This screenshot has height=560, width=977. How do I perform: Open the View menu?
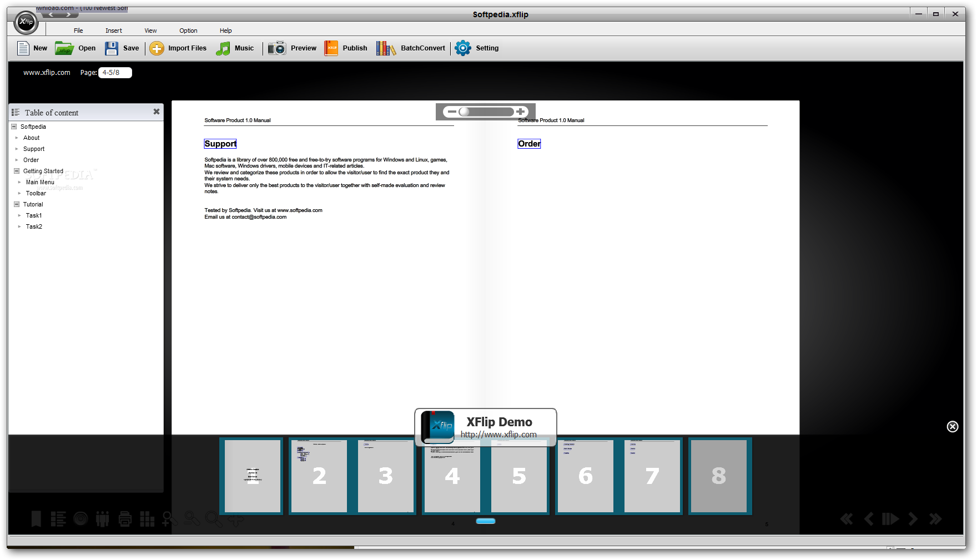click(x=150, y=31)
